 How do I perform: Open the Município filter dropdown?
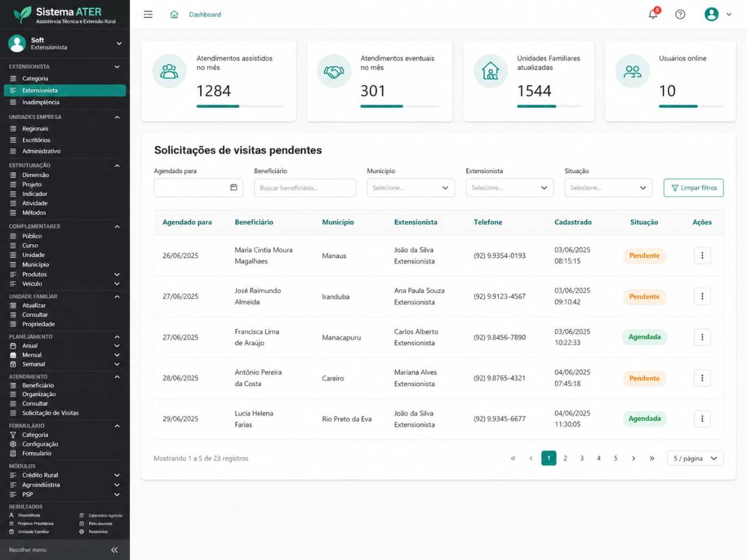[x=411, y=188]
